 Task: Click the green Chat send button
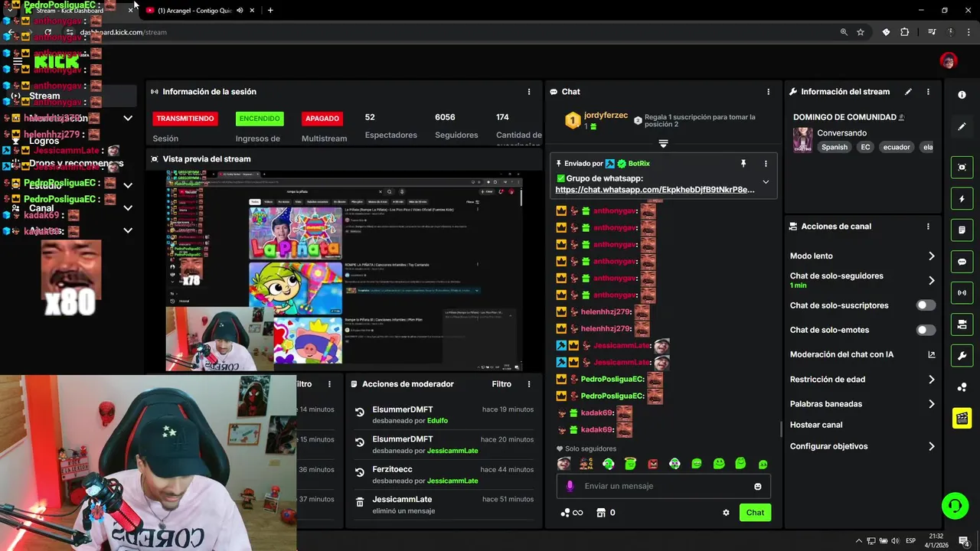tap(755, 513)
